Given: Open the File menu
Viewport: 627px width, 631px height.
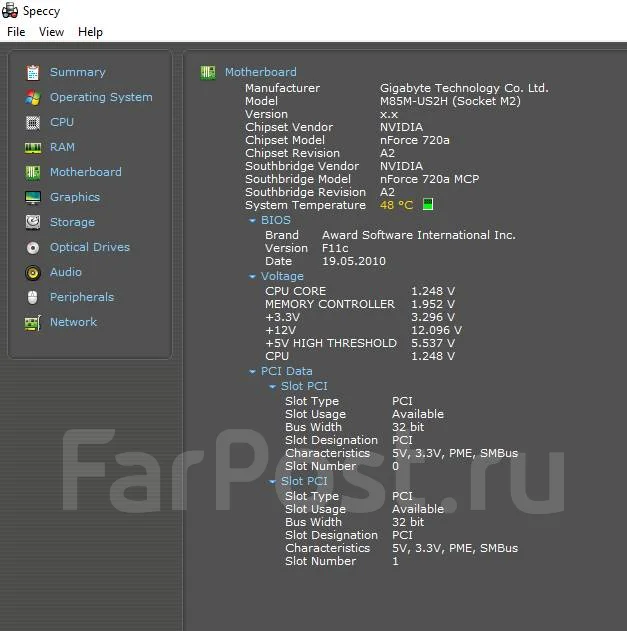Looking at the screenshot, I should tap(16, 32).
